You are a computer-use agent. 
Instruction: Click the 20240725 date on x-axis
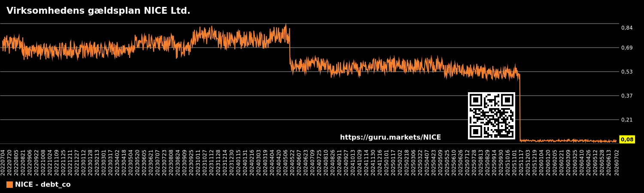coord(319,162)
